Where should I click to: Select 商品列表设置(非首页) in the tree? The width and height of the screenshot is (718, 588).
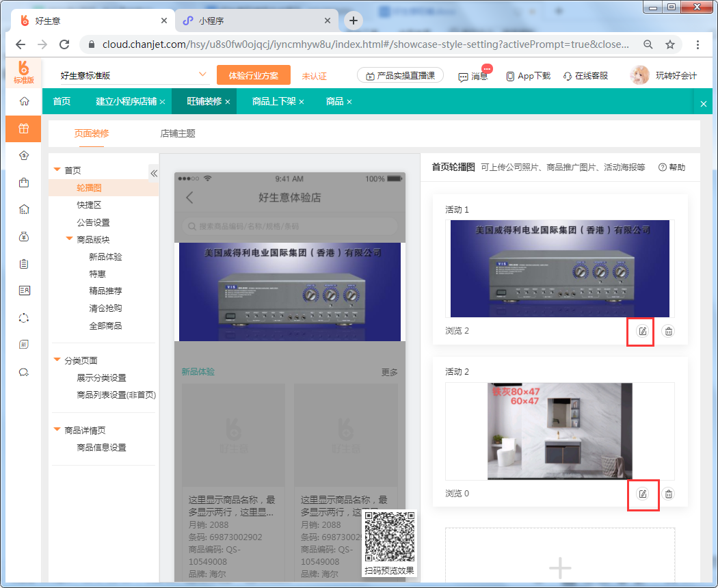tap(116, 395)
